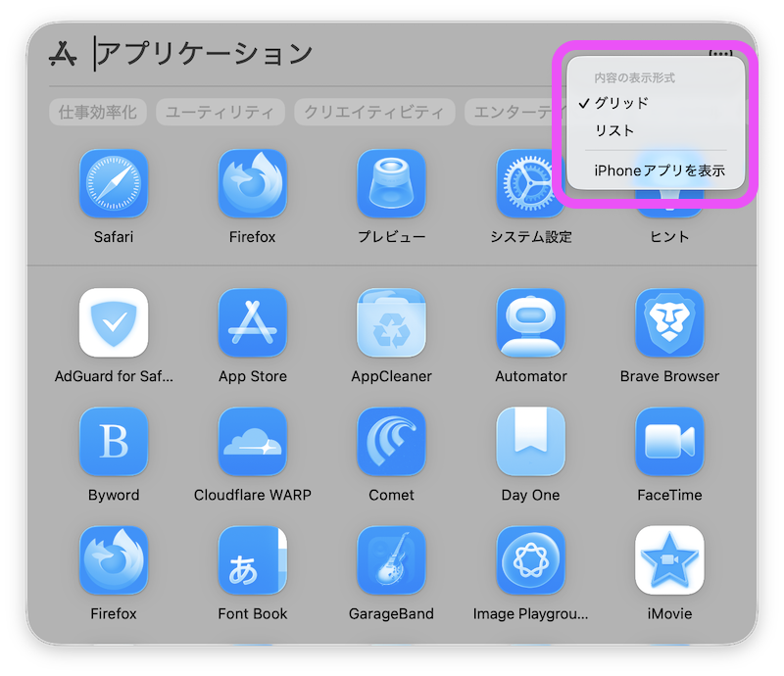Open the FaceTime camera icon
Image resolution: width=784 pixels, height=676 pixels.
click(x=669, y=442)
